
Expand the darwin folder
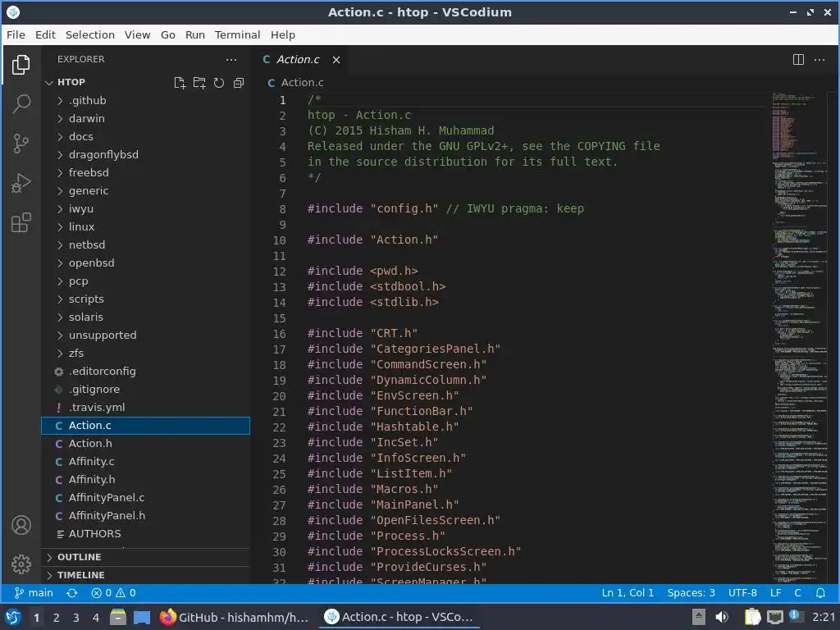click(x=145, y=118)
